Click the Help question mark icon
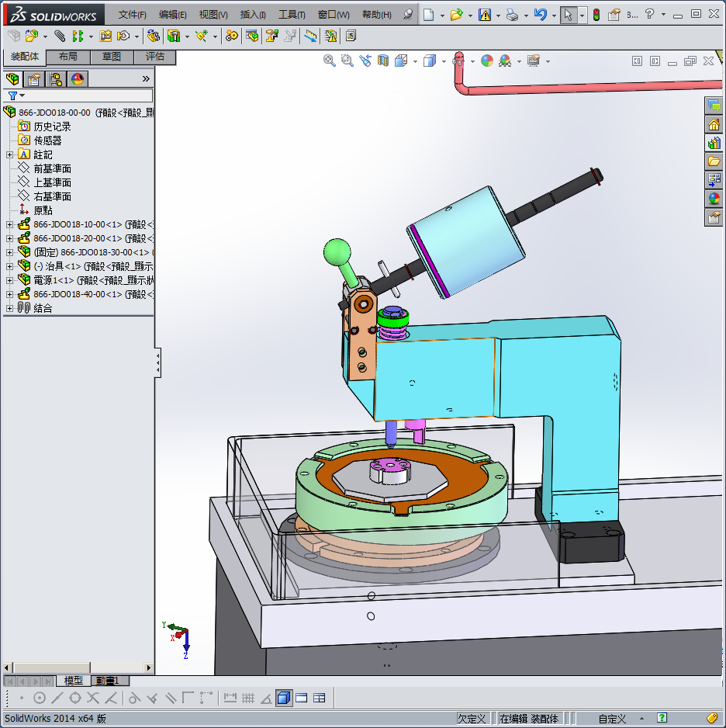Viewport: 726px width, 728px height. (650, 14)
